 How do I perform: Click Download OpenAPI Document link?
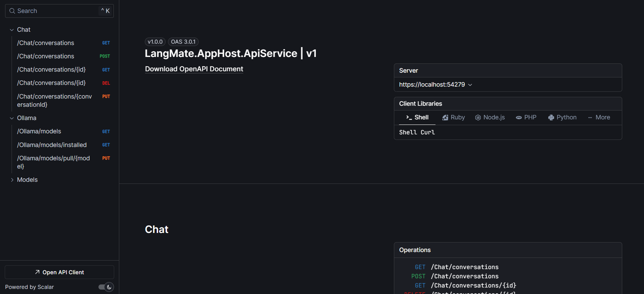(x=194, y=69)
